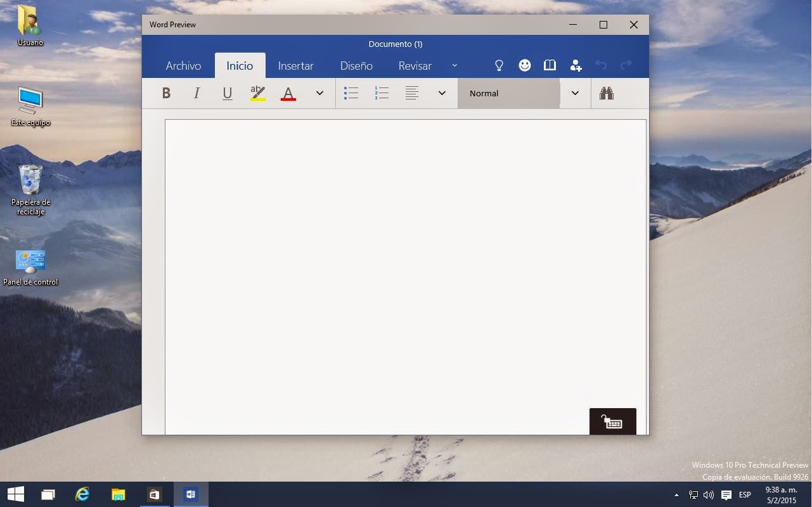
Task: Switch to the Revisar tab
Action: click(x=415, y=66)
